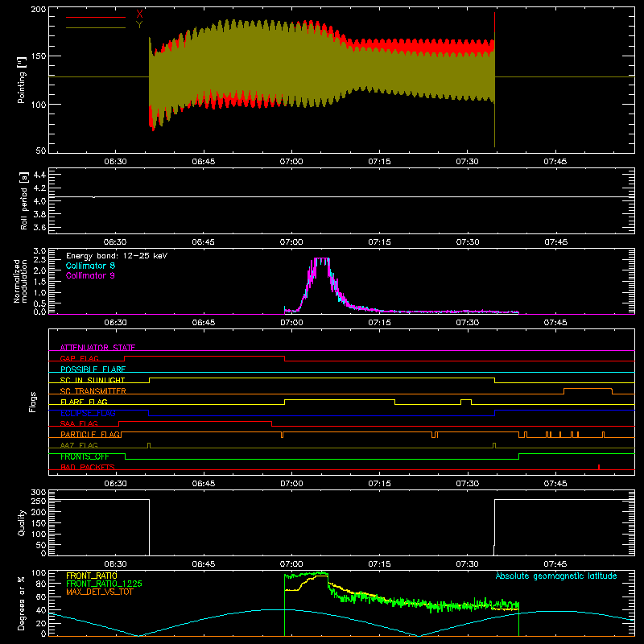Select the magenta 'Collimator 9' legend label

(90, 275)
